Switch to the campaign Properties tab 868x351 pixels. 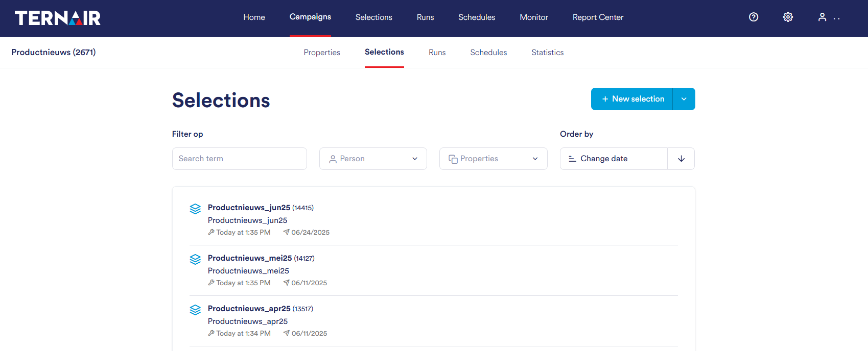pyautogui.click(x=322, y=53)
